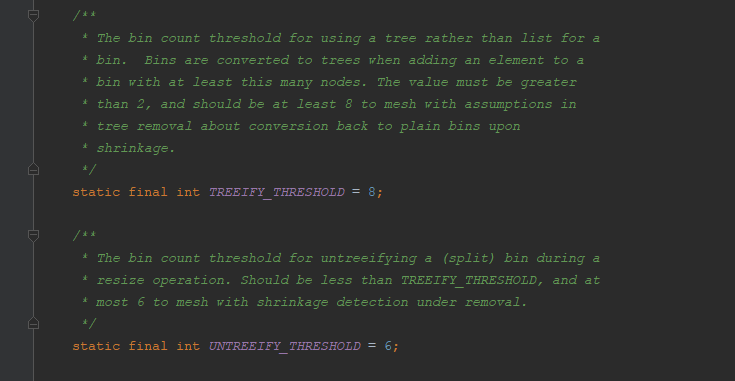
Task: Select the UNTREEIFY_THRESHOLD constant name
Action: (285, 346)
